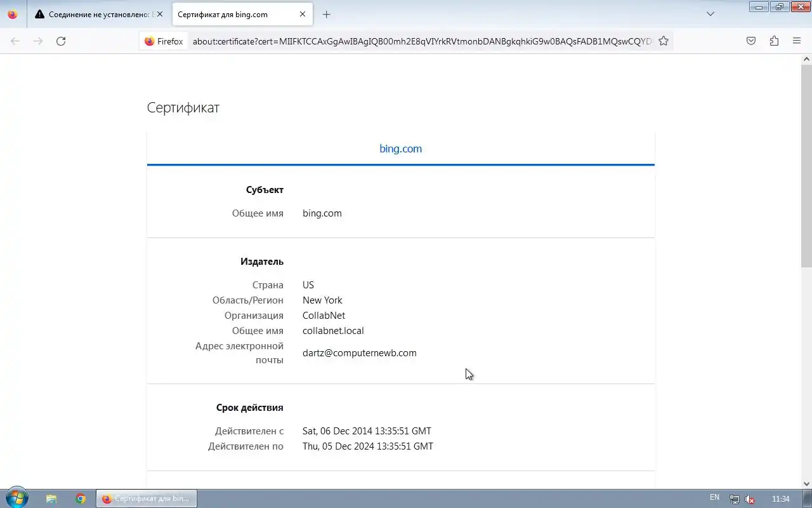Click the Firefox View pinned icon
This screenshot has width=812, height=508.
[x=13, y=14]
